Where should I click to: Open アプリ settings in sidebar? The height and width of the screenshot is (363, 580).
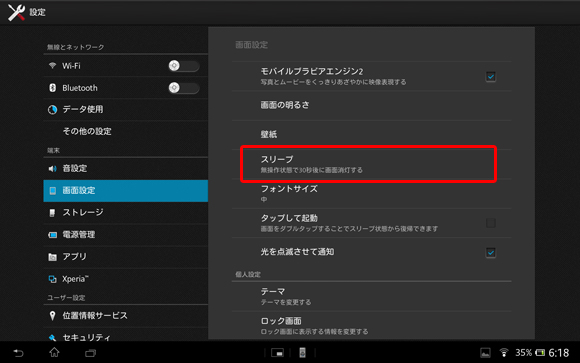(x=125, y=257)
